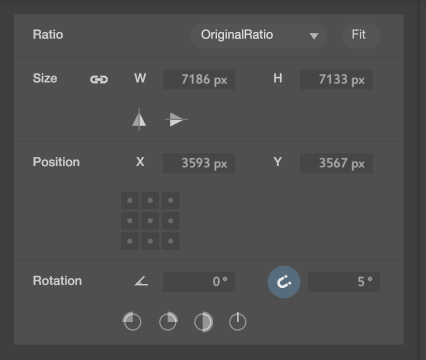Select bottom-center anchor point

click(x=150, y=241)
